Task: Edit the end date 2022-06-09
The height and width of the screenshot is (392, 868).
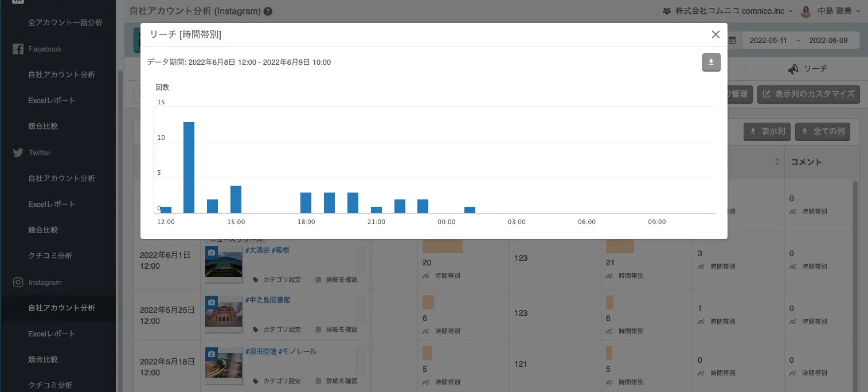Action: [830, 40]
